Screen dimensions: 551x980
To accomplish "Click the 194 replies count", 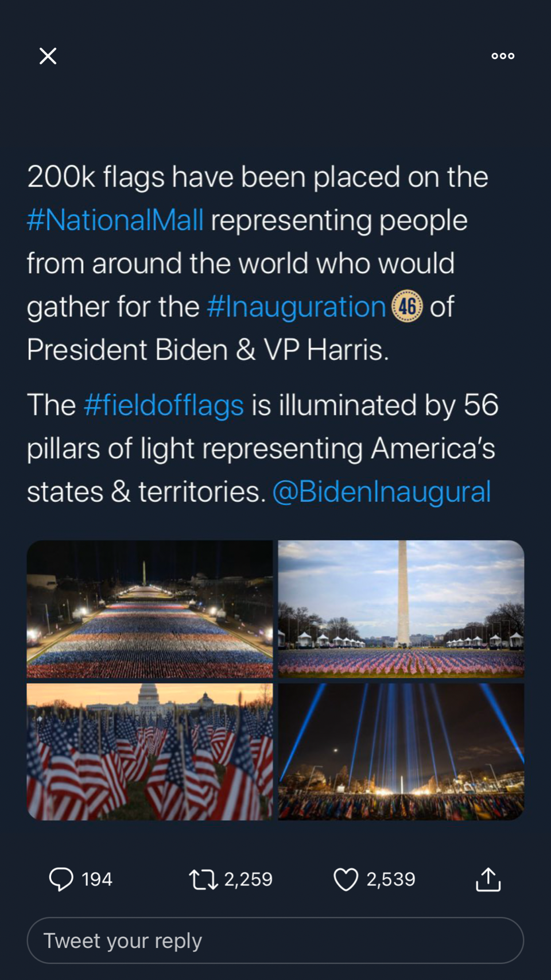I will coord(97,879).
